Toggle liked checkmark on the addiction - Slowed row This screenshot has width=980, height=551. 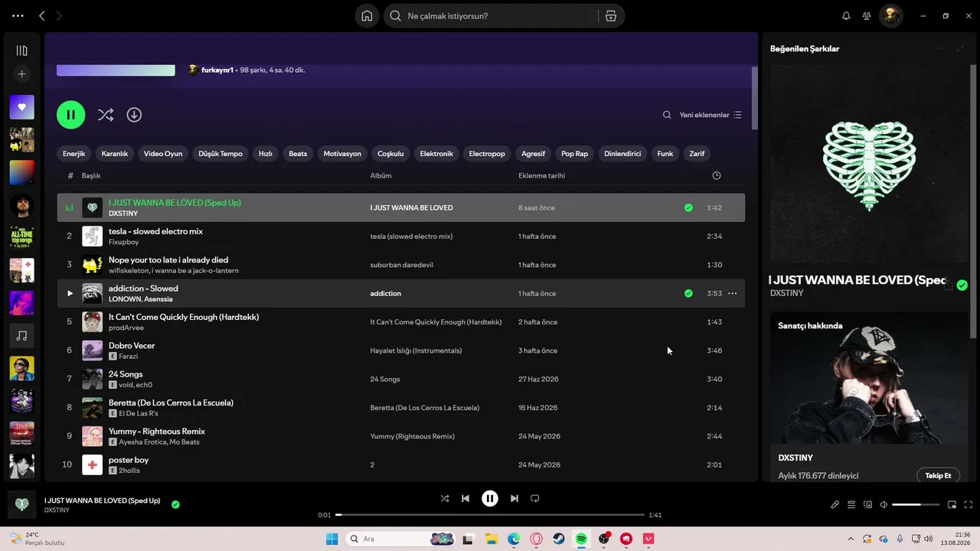pyautogui.click(x=688, y=293)
